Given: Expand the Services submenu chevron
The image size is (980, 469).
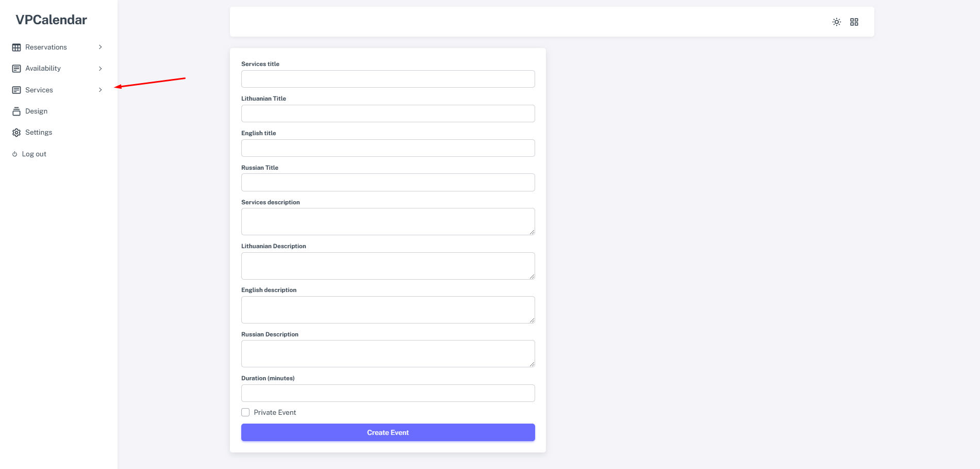Looking at the screenshot, I should [x=100, y=90].
